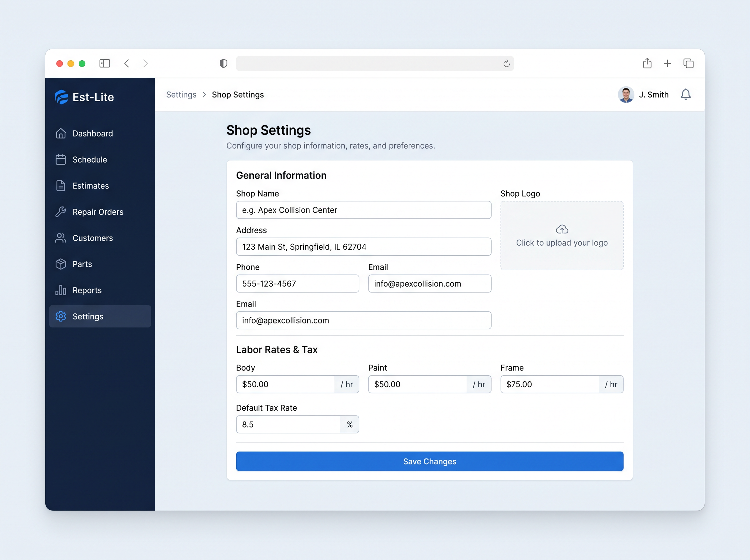Go to Dashboard in sidebar

[100, 133]
